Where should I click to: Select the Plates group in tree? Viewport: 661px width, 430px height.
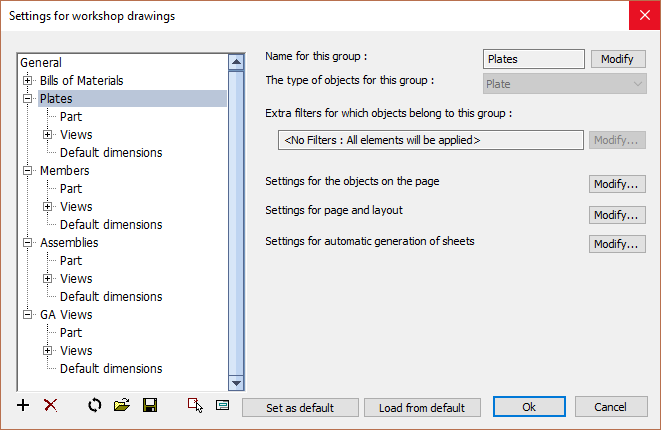(56, 99)
